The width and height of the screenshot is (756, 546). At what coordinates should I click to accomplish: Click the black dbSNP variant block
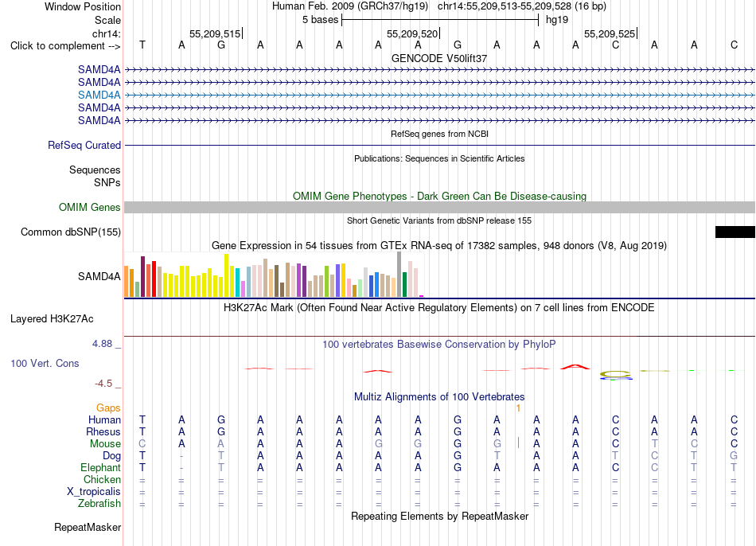735,232
